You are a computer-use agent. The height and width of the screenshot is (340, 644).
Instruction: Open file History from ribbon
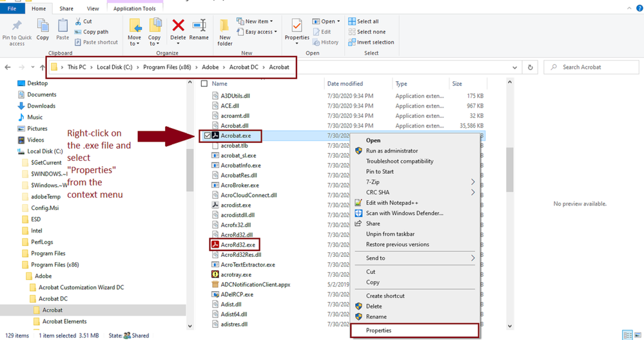point(326,42)
